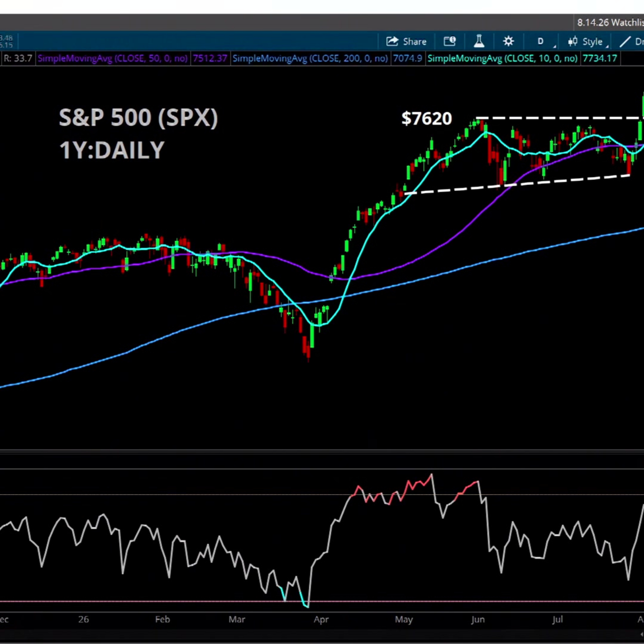Click the May label on time axis

[x=404, y=619]
